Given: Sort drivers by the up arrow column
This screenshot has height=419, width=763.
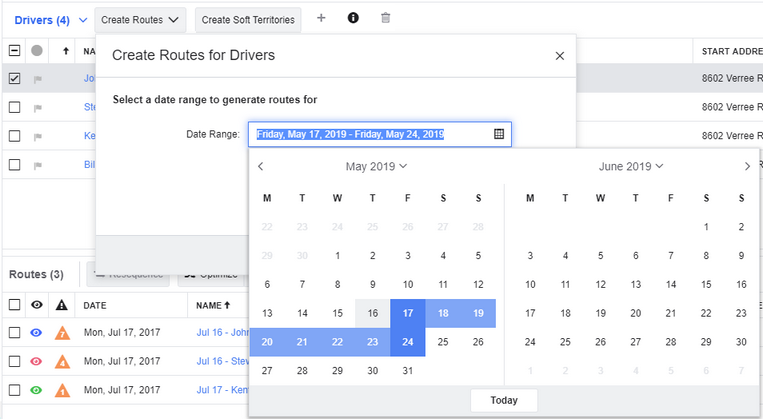Looking at the screenshot, I should 66,51.
